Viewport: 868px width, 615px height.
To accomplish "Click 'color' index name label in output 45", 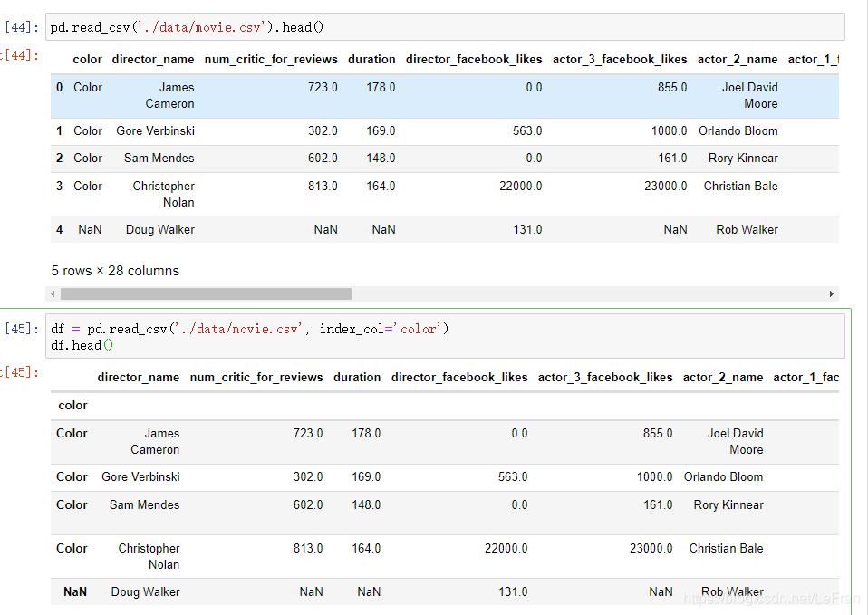I will click(x=72, y=406).
